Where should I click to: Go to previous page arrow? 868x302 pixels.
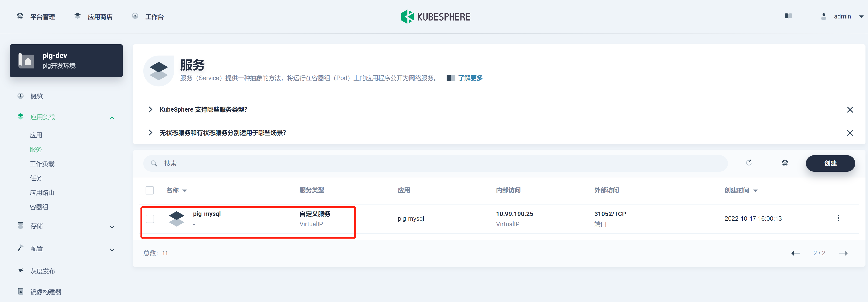point(795,253)
